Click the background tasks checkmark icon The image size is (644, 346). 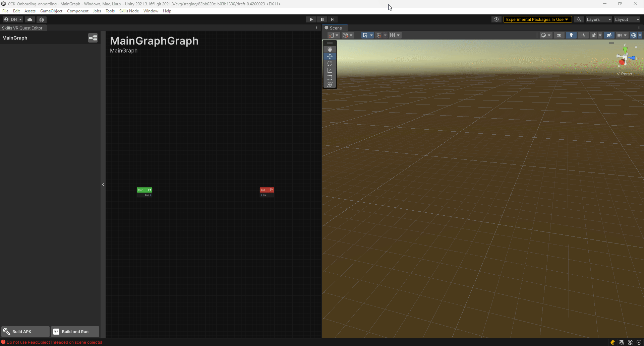pyautogui.click(x=639, y=342)
